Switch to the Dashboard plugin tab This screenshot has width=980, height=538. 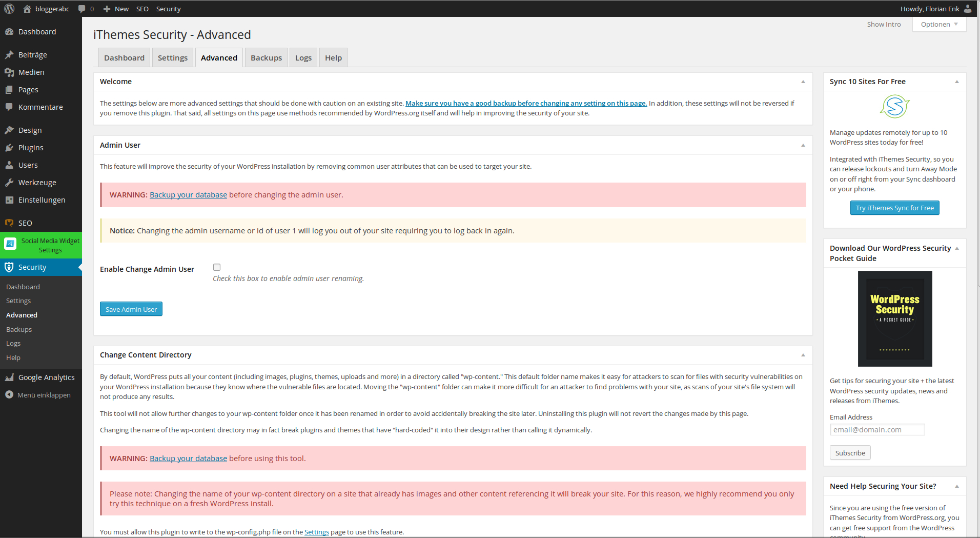pos(124,57)
